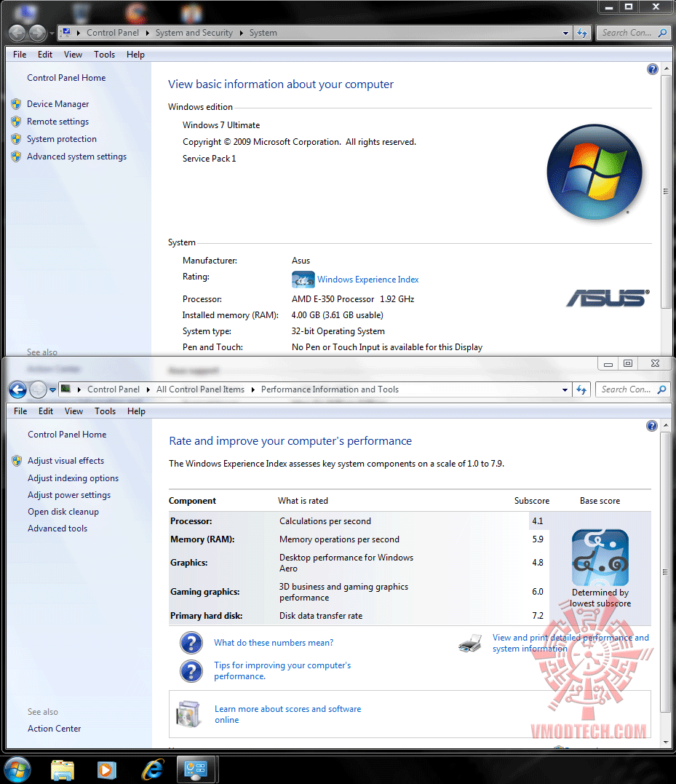Screen dimensions: 676x784
Task: Click Forward button in Performance Information window
Action: coord(38,389)
